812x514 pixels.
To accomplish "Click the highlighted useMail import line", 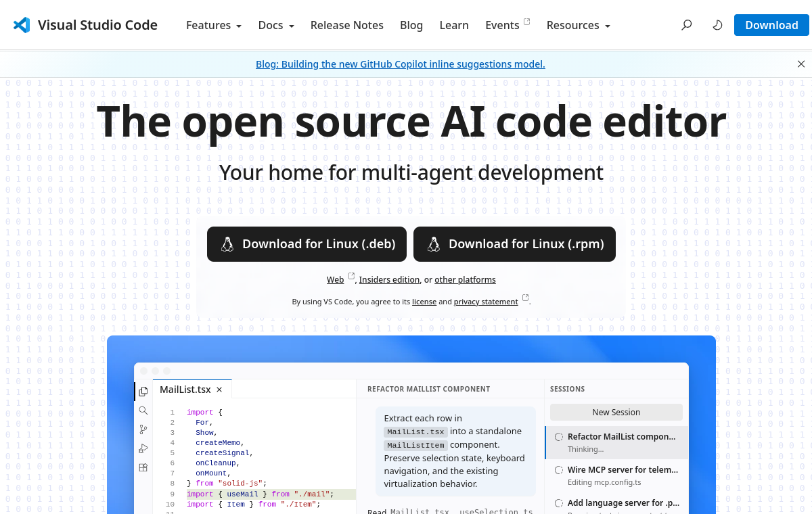I will [x=271, y=494].
